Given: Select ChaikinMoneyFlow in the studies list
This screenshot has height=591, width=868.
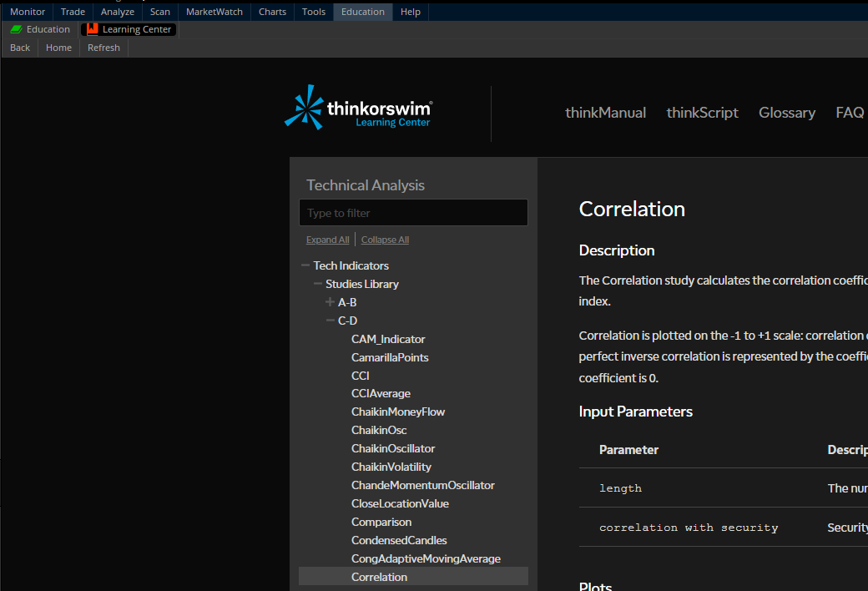Looking at the screenshot, I should click(x=398, y=412).
